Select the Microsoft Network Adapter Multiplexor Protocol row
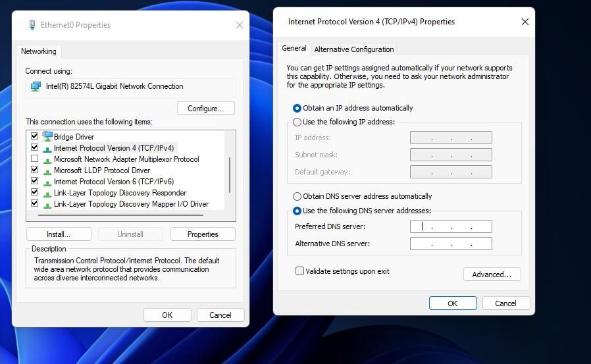The height and width of the screenshot is (364, 591). point(126,159)
